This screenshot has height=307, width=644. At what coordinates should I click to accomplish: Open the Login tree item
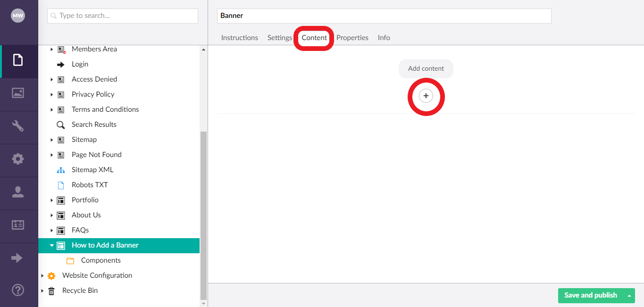click(80, 64)
